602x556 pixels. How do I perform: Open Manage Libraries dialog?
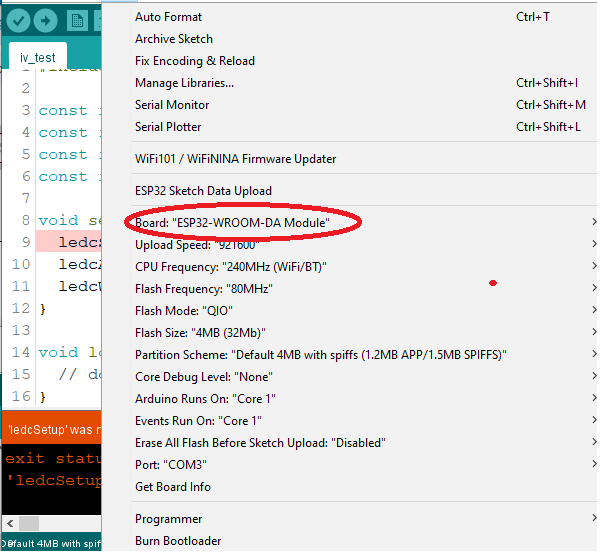coord(184,83)
